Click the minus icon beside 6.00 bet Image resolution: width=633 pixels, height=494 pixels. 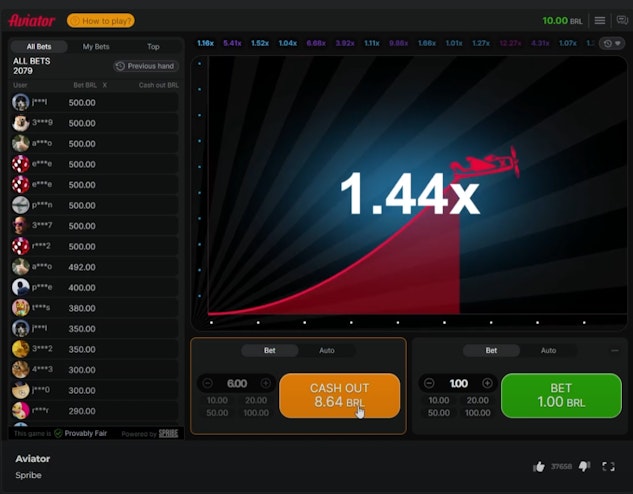(207, 383)
